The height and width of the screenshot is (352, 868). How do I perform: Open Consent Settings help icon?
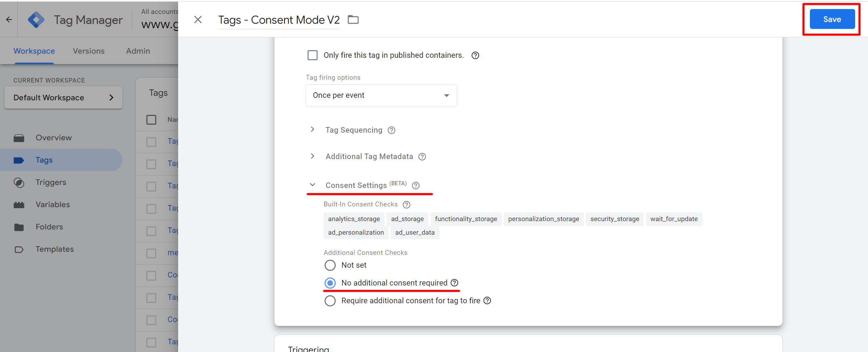[416, 186]
